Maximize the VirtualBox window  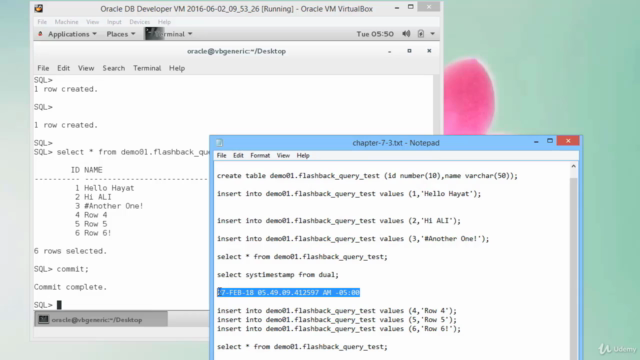(411, 7)
